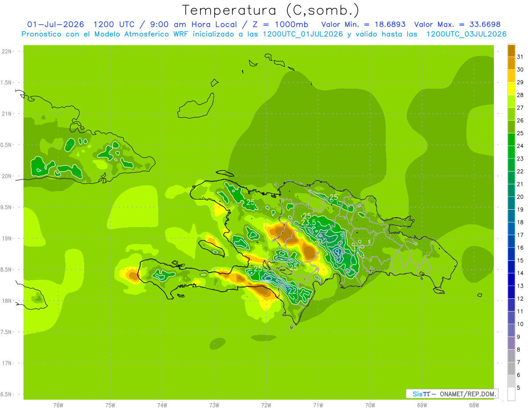Click the "69W" longitude axis label
This screenshot has width=532, height=411.
[x=422, y=405]
